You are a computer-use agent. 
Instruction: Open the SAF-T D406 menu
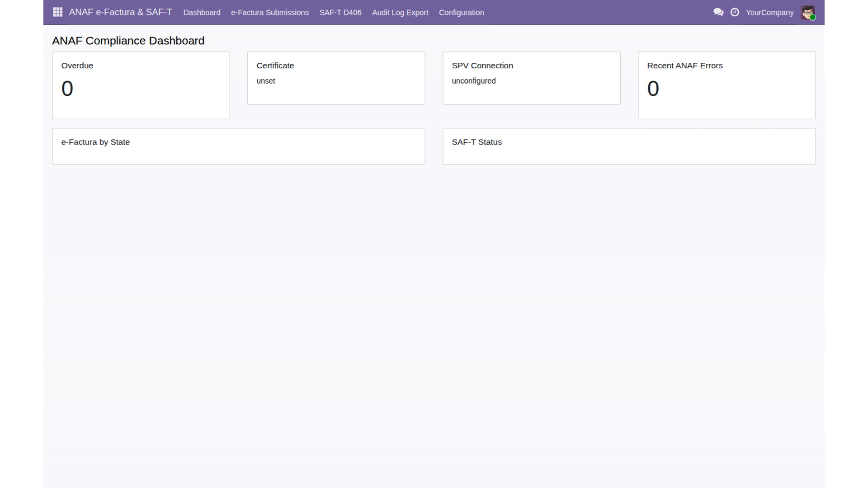(340, 13)
